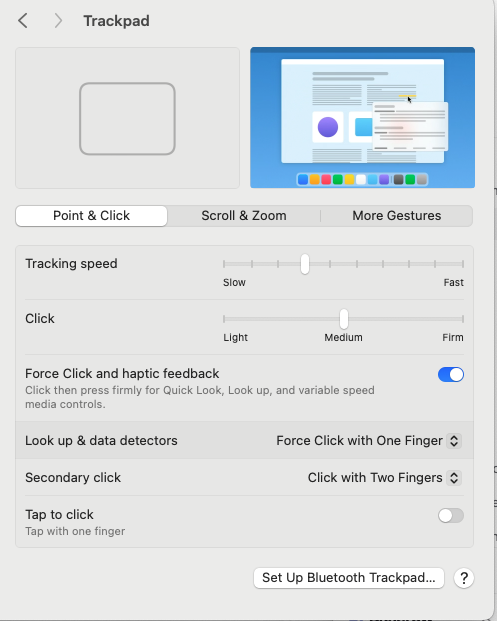Set Click pressure to Firm
The image size is (497, 621).
(x=463, y=319)
